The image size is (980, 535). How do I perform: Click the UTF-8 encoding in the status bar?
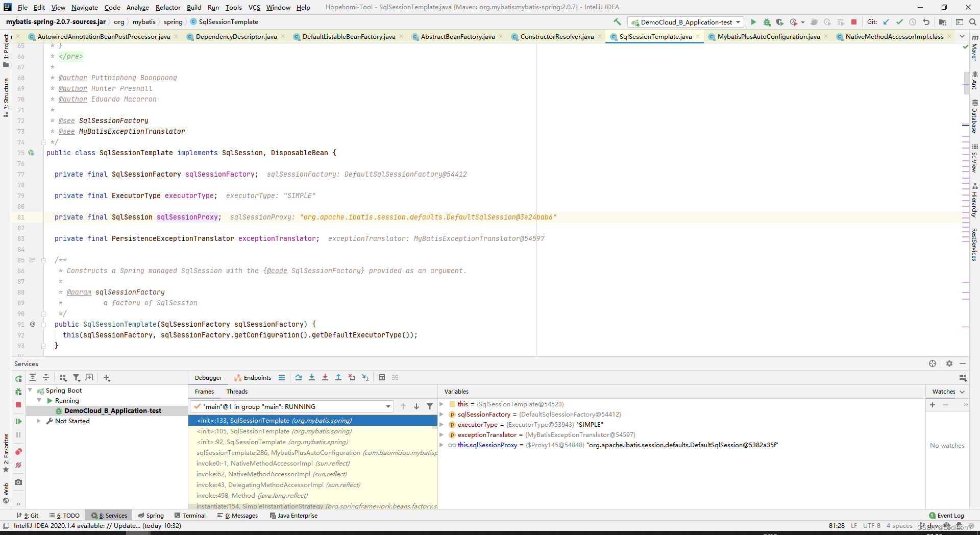pyautogui.click(x=872, y=525)
